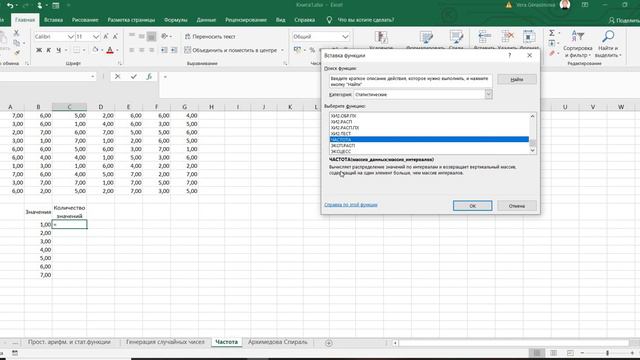640x360 pixels.
Task: Open the number format 'Общий' dropdown
Action: coord(345,37)
